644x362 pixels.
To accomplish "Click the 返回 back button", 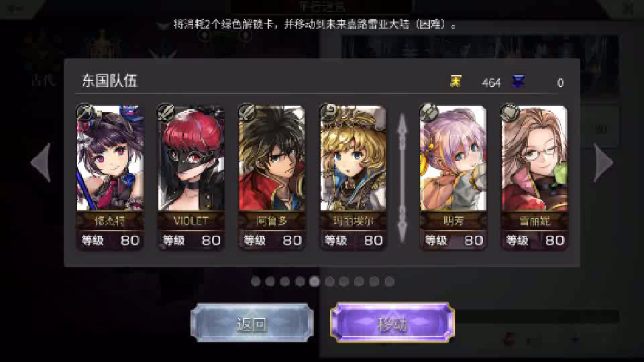I will tap(252, 323).
